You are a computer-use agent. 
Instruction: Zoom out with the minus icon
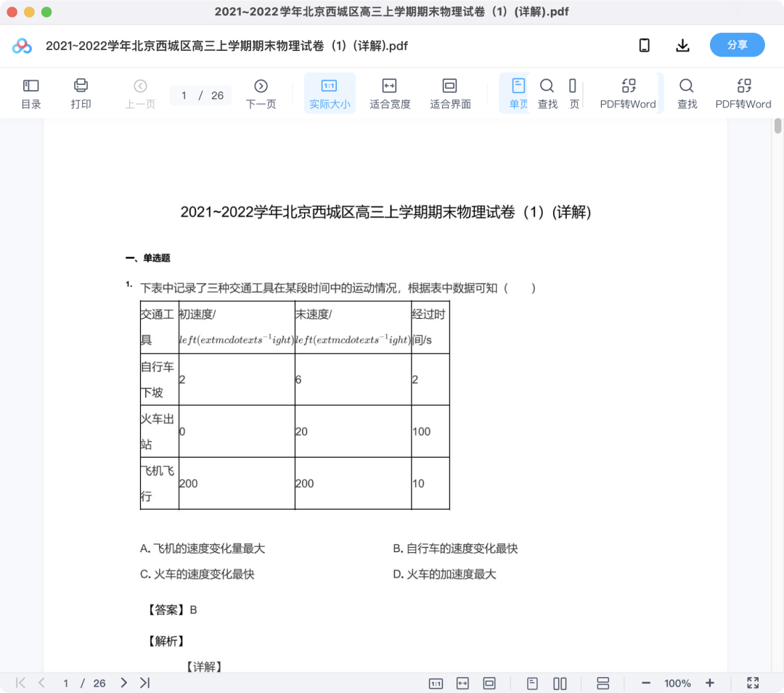point(646,683)
